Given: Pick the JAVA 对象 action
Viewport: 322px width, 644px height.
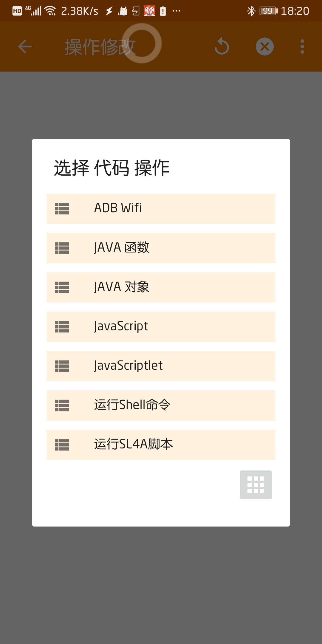Looking at the screenshot, I should pyautogui.click(x=161, y=287).
